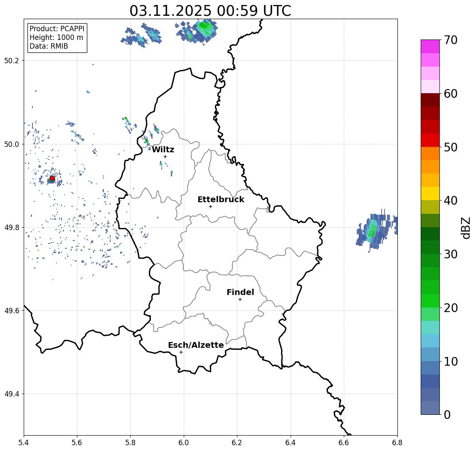Screen dimensions: 476x451
Task: Click the Ettelbruck station label
Action: 221,199
